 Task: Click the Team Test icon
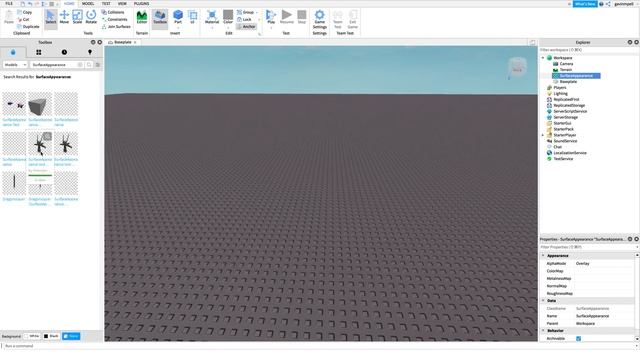point(338,20)
